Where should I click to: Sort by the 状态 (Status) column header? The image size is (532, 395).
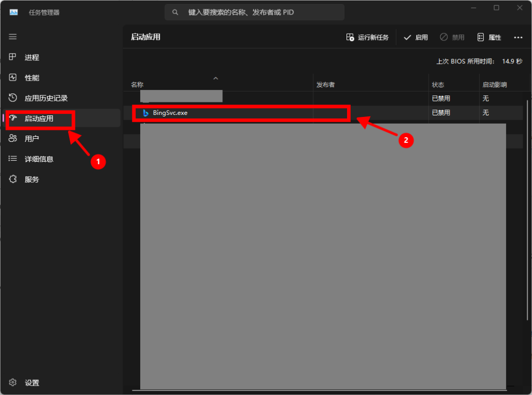(x=438, y=85)
